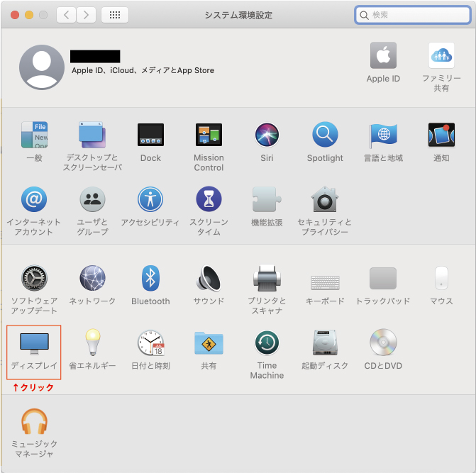Open 共有 (Sharing) preferences
Screen dimensions: 476x473
pyautogui.click(x=209, y=343)
